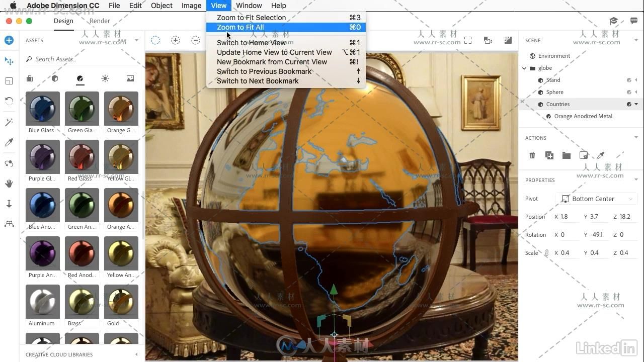Screen dimensions: 644x362
Task: Filter assets by Materials icon
Action: pos(80,78)
